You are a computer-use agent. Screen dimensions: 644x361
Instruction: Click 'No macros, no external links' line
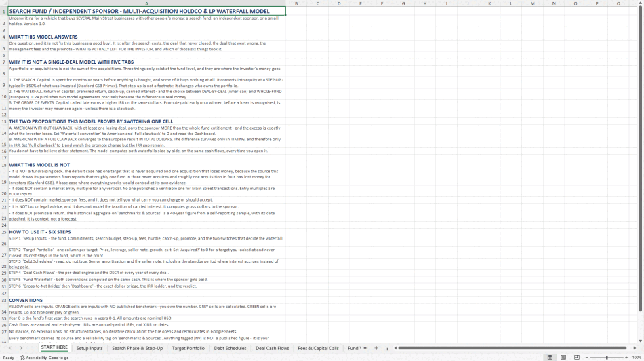[x=146, y=331]
